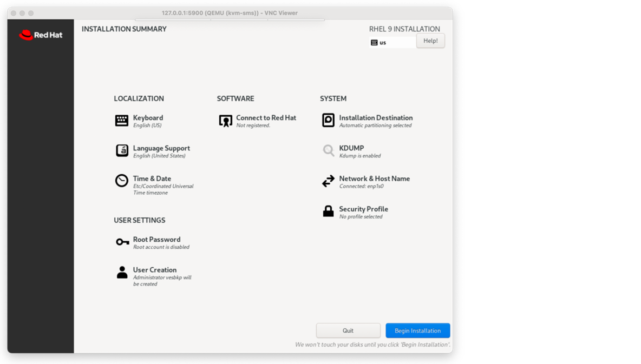Click the Security Profile padlock icon
641x364 pixels.
[x=328, y=211]
